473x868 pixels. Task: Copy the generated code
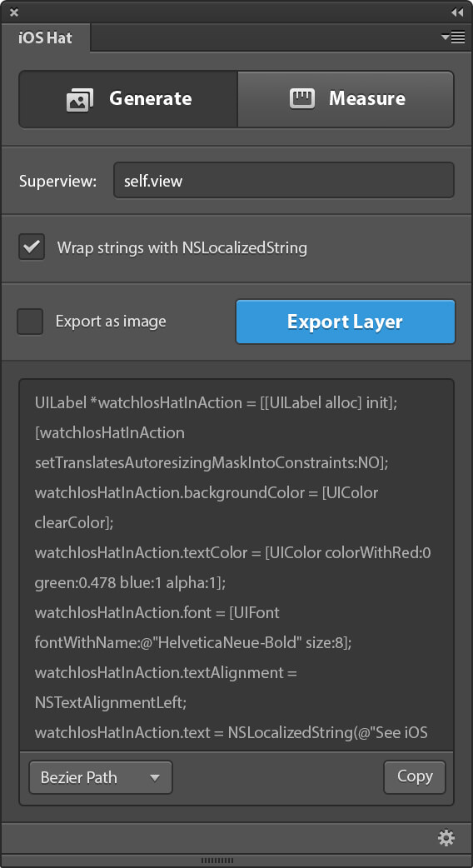pos(415,776)
